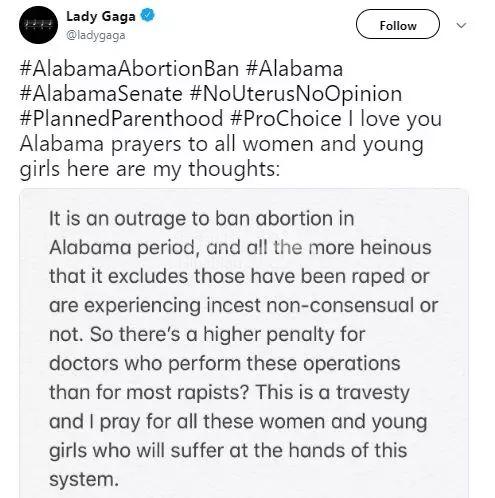This screenshot has width=495, height=498.
Task: Click the word "system." ending the note
Action: coord(84,480)
